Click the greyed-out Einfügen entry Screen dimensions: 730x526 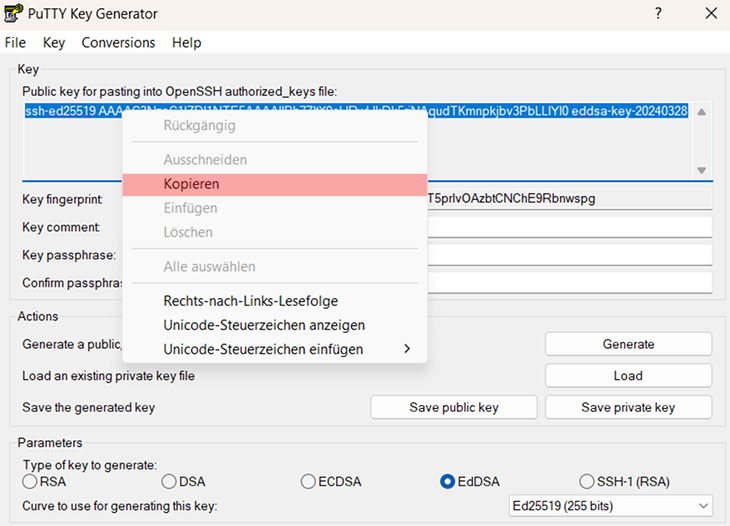[275, 209]
